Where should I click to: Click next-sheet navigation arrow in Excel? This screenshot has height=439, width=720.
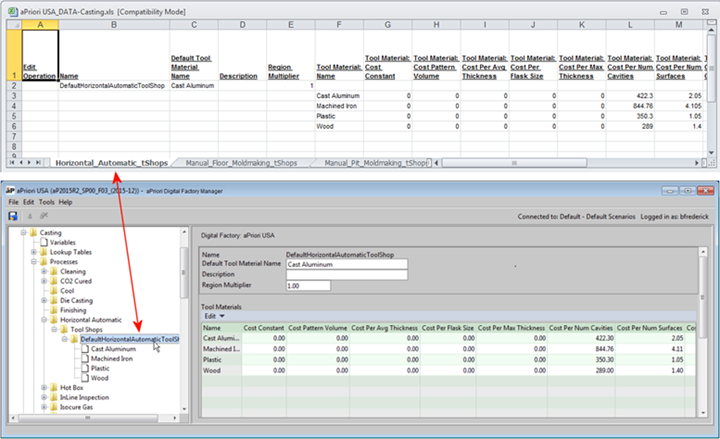point(29,163)
